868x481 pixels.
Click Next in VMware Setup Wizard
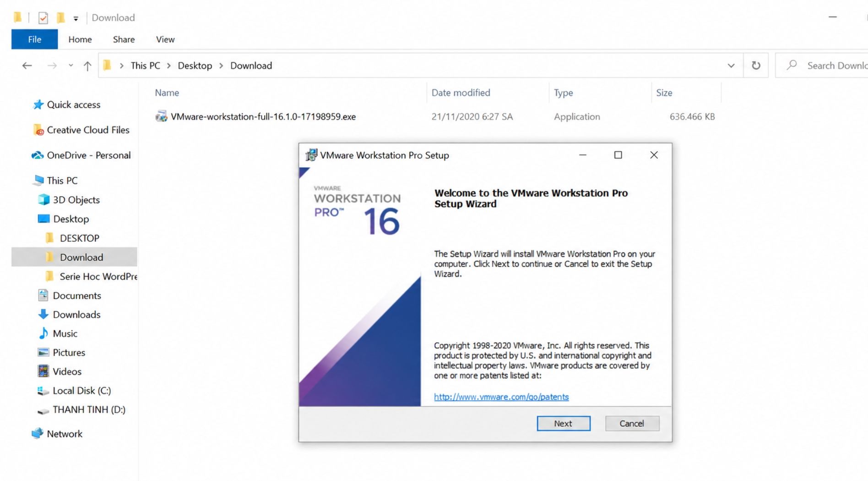point(563,423)
